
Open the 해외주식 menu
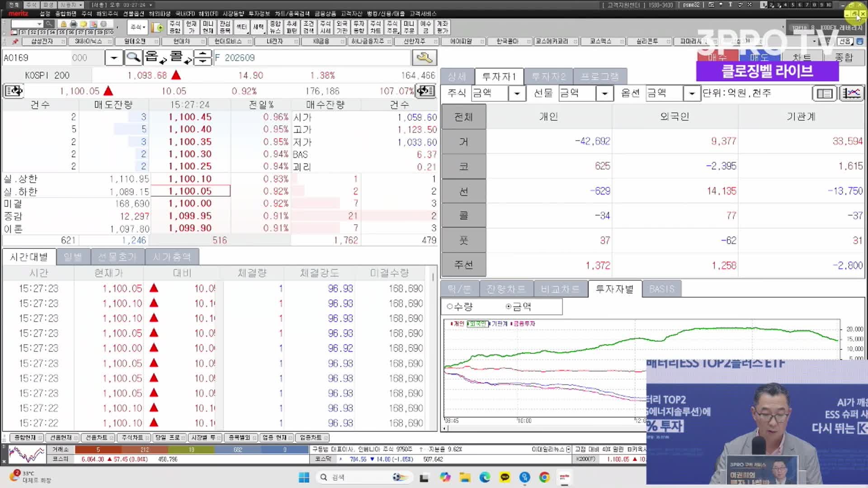[x=107, y=14]
